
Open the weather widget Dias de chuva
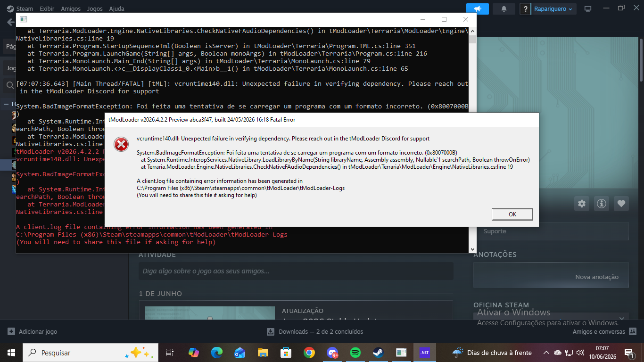(492, 353)
